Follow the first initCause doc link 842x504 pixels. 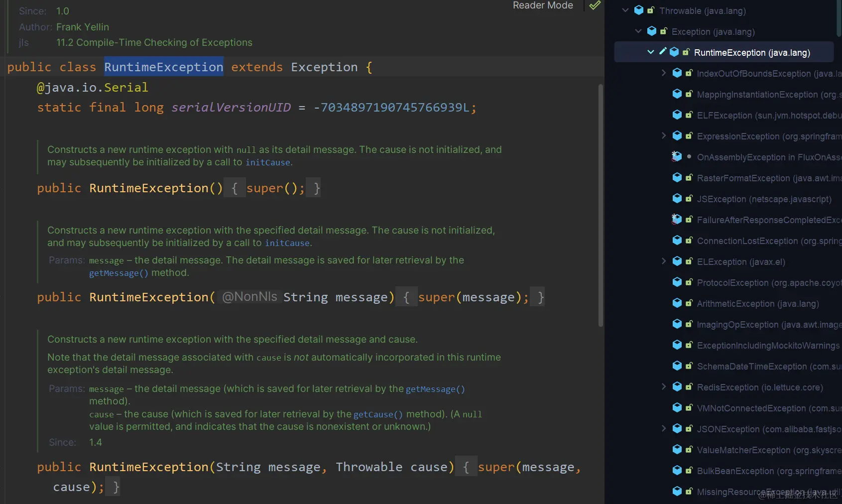click(x=267, y=162)
